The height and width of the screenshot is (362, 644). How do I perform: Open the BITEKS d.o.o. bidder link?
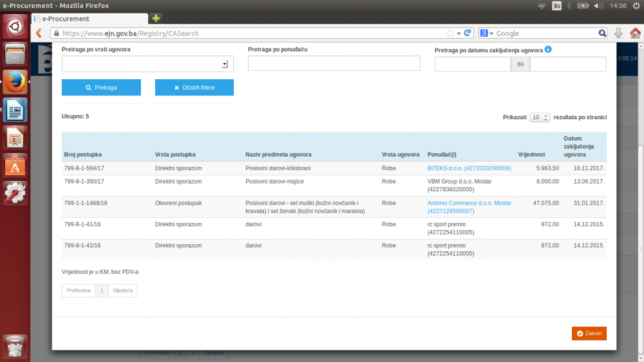tap(469, 168)
